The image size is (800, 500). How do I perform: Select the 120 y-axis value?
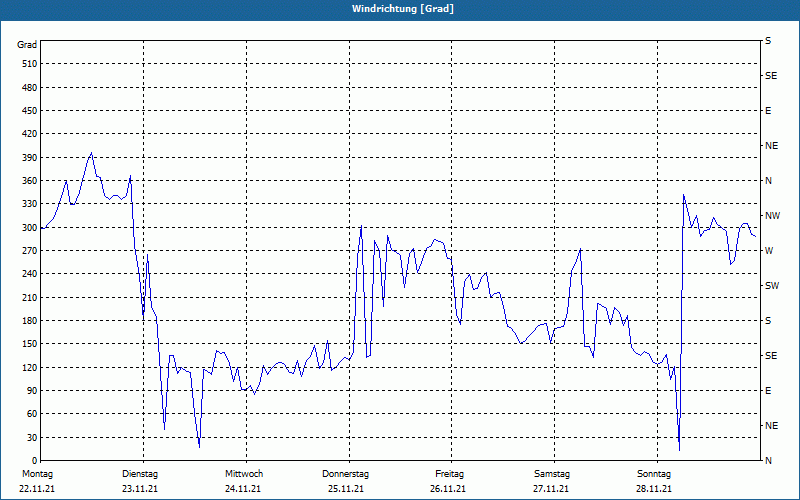coord(30,367)
